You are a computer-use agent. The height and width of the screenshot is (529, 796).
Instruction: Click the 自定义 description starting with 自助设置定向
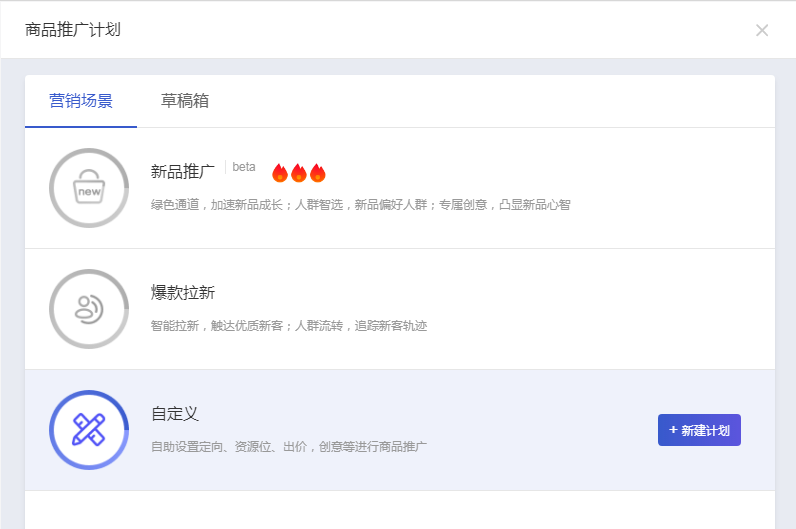click(289, 446)
